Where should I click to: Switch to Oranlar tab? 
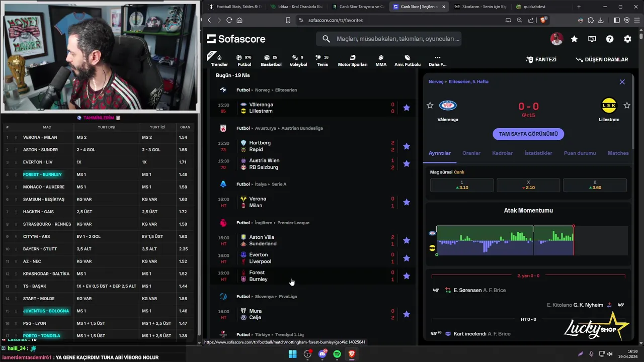pyautogui.click(x=471, y=153)
